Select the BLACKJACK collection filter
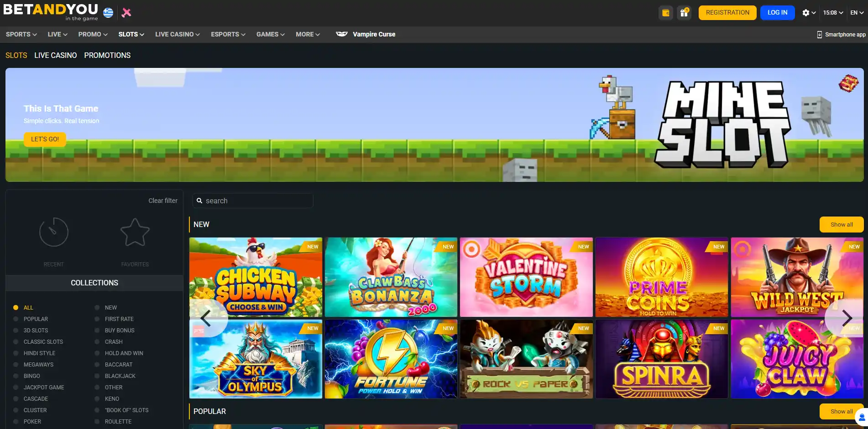Screen dimensions: 868x429 click(x=115, y=376)
